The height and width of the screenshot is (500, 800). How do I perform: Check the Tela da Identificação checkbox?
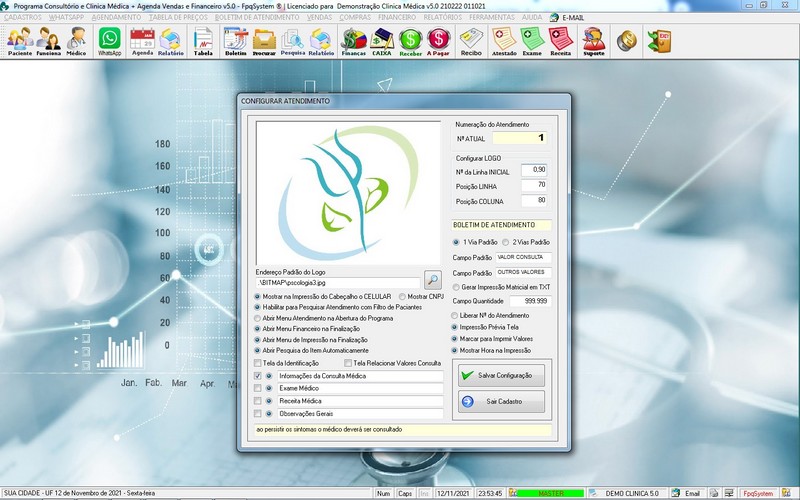point(258,363)
